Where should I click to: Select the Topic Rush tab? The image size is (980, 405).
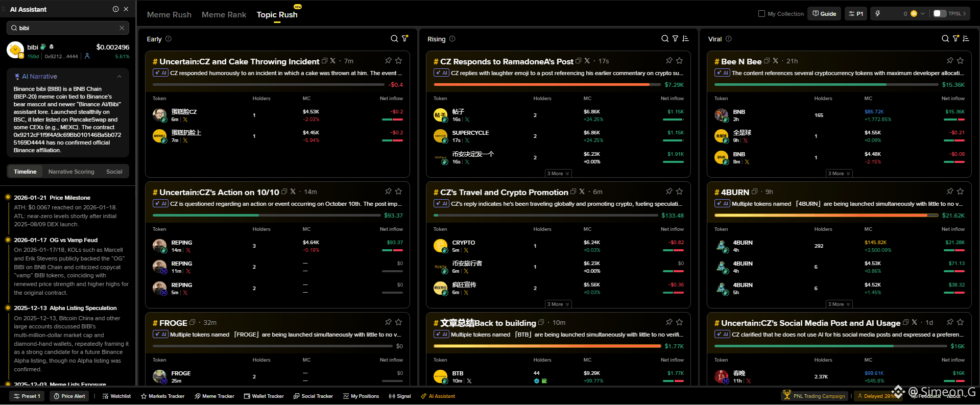tap(277, 15)
